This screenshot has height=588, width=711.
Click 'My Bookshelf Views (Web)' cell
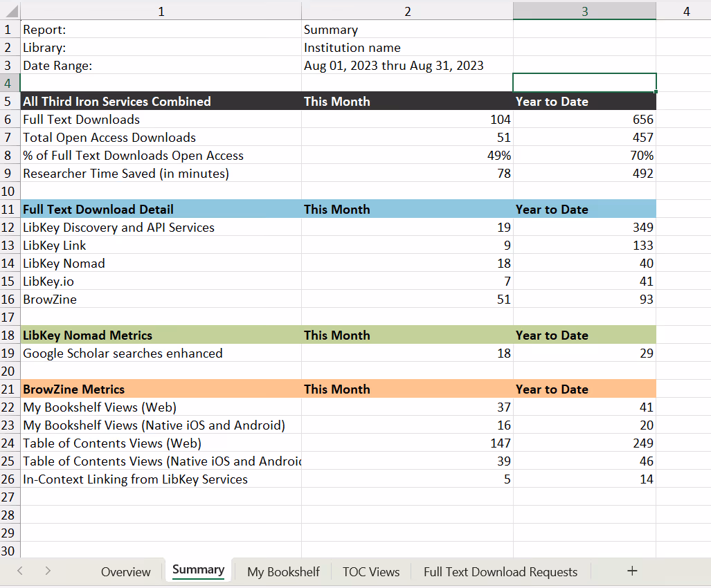point(161,407)
